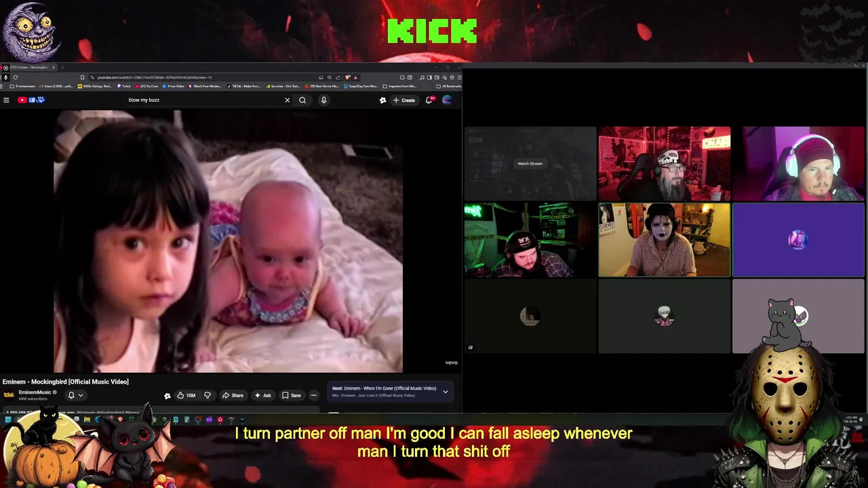
Task: Open the more actions ellipsis menu
Action: tap(313, 395)
